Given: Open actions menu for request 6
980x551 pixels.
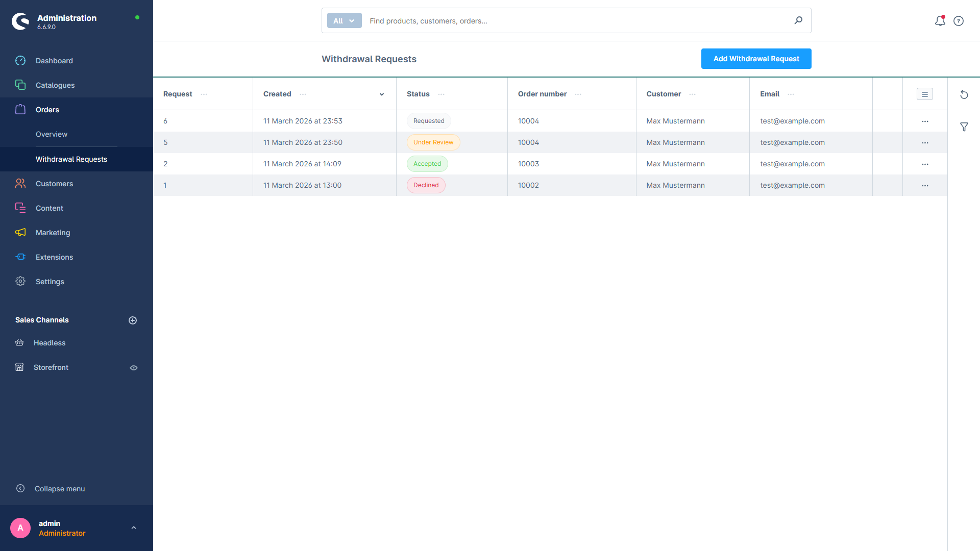Looking at the screenshot, I should [x=924, y=121].
